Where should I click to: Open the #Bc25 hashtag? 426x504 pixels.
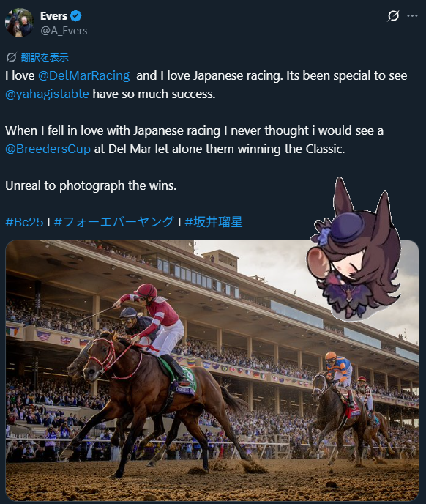point(24,222)
